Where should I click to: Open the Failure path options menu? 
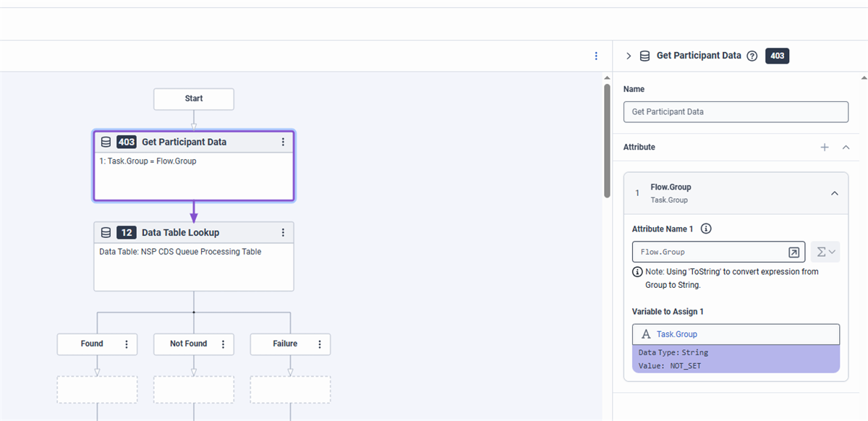pos(320,344)
